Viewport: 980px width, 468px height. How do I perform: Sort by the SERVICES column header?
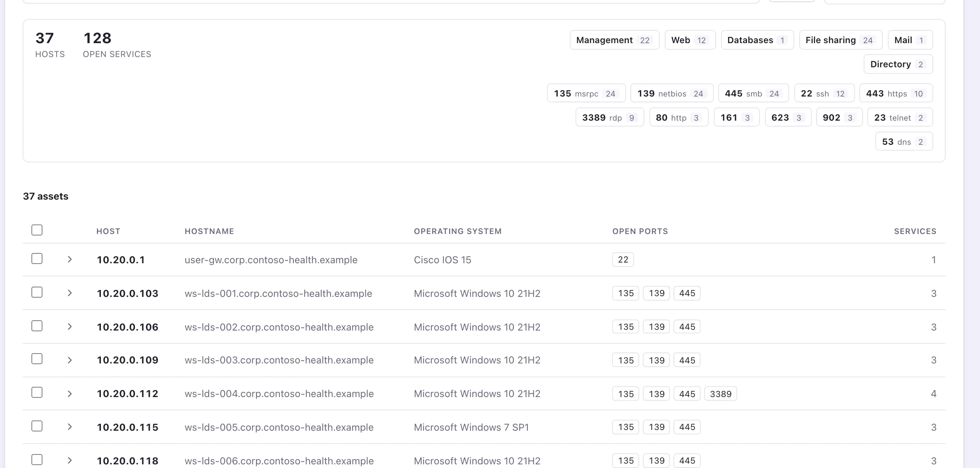point(915,231)
